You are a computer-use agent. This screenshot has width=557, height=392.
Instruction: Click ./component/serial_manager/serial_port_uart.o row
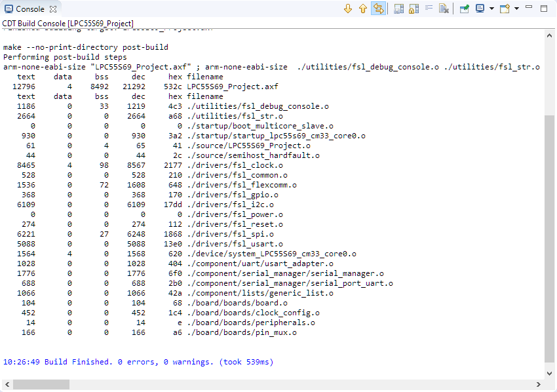290,283
